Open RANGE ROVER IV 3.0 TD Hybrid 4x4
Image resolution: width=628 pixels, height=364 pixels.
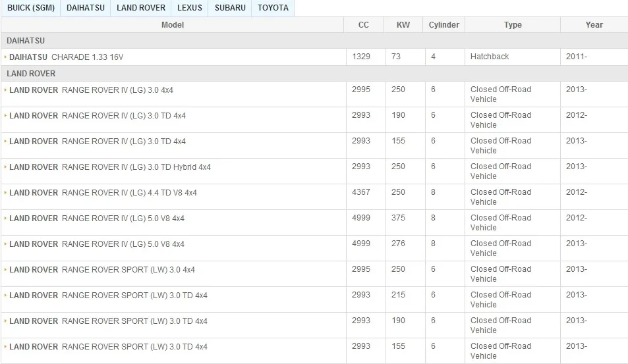click(x=110, y=167)
